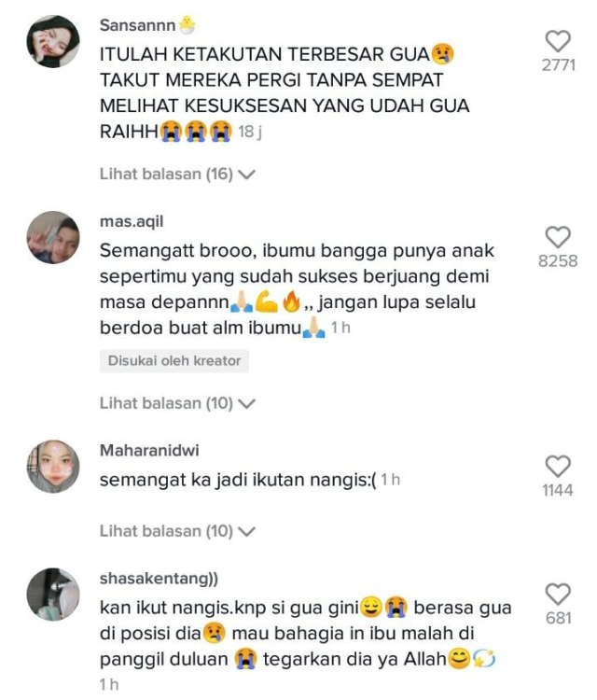Open the Maharanidwi username link
This screenshot has height=700, width=597.
tap(149, 451)
